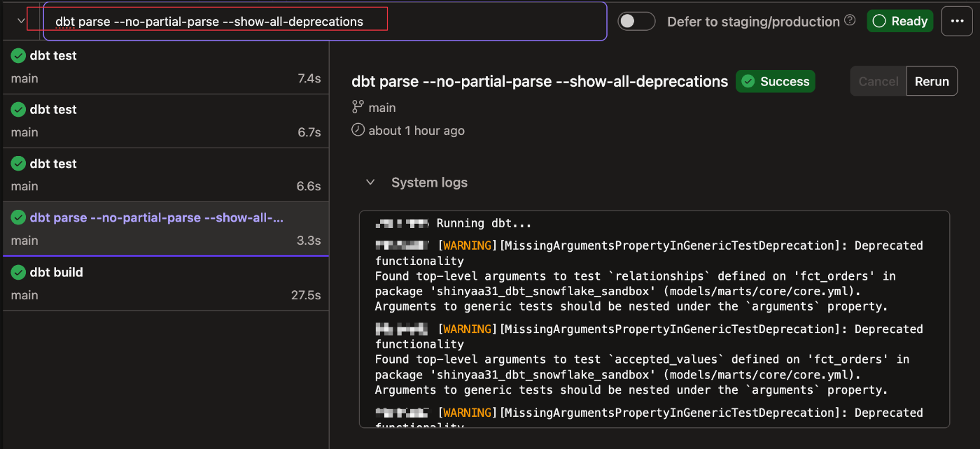Viewport: 980px width, 449px height.
Task: Click the git branch icon beside main
Action: tap(358, 107)
